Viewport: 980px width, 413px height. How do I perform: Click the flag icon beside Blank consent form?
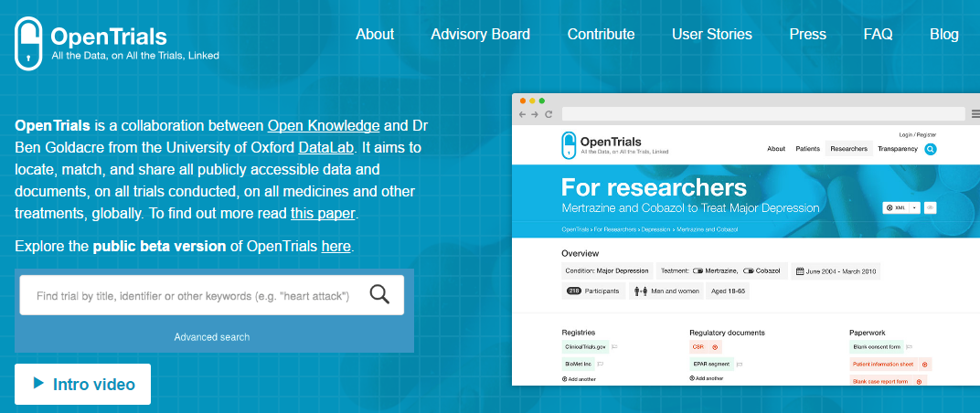pyautogui.click(x=910, y=347)
